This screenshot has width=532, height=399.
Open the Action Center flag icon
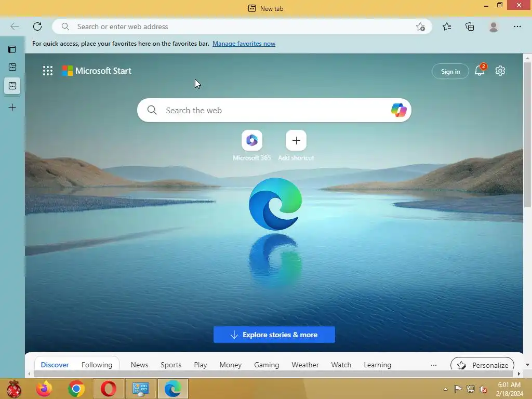click(x=458, y=389)
